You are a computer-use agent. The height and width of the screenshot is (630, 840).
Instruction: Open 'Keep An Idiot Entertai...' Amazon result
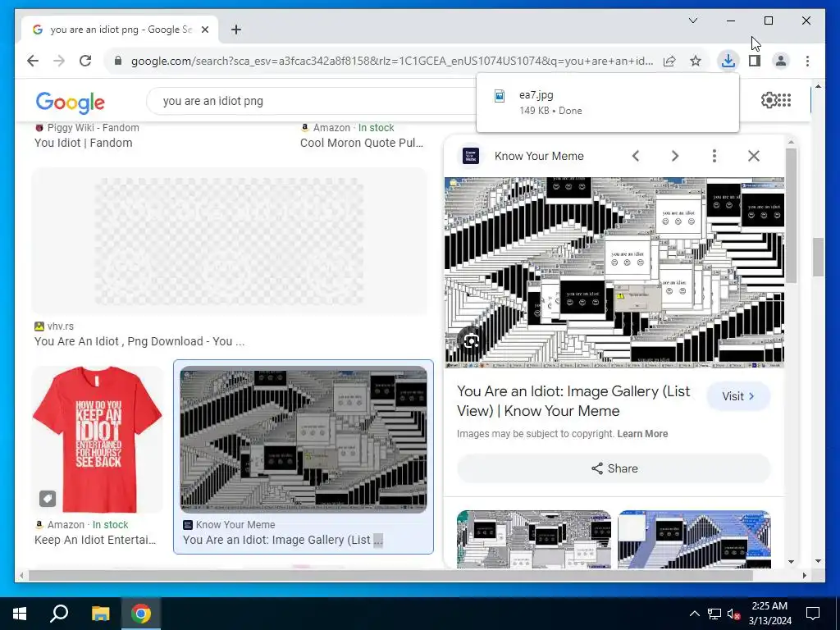click(95, 540)
